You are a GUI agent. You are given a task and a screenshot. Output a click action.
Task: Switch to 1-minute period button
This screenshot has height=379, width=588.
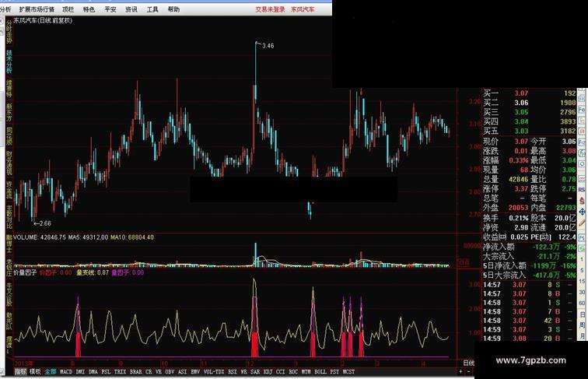click(582, 259)
